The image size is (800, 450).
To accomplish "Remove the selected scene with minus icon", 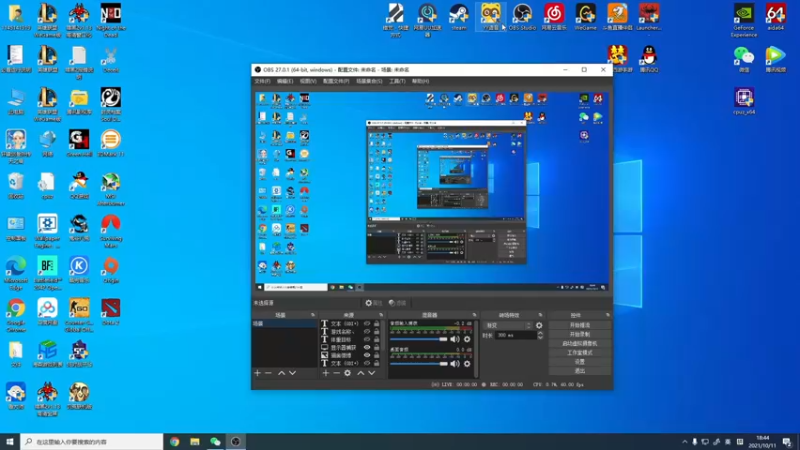I will pyautogui.click(x=268, y=373).
